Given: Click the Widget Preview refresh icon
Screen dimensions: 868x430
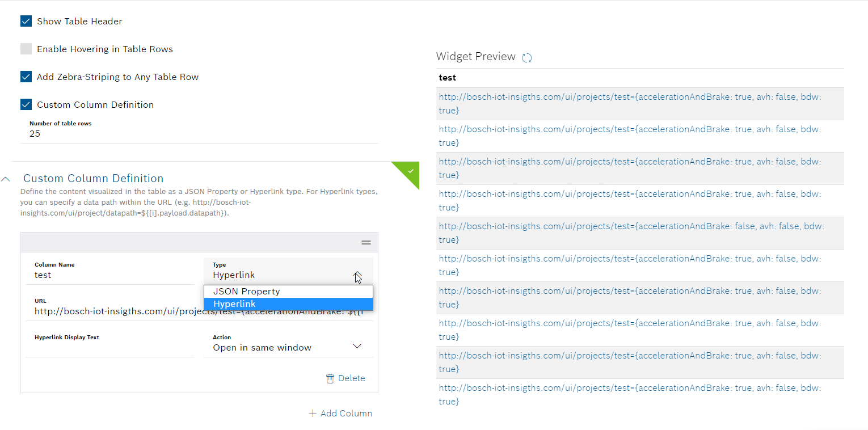Looking at the screenshot, I should pos(526,57).
